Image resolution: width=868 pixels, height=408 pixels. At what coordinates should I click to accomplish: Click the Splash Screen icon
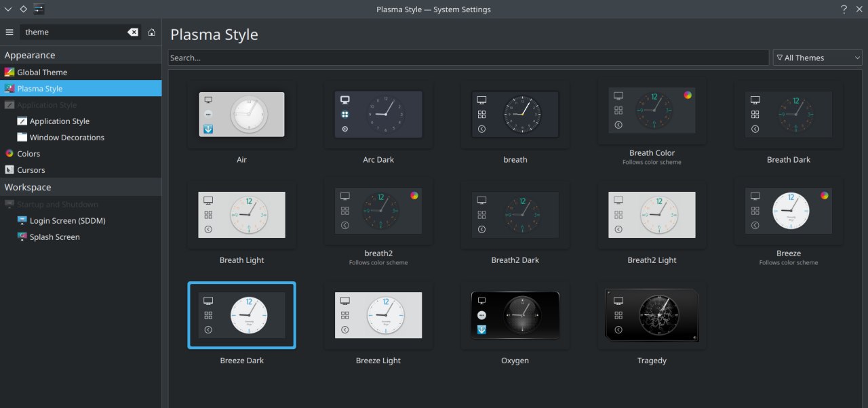[x=22, y=237]
